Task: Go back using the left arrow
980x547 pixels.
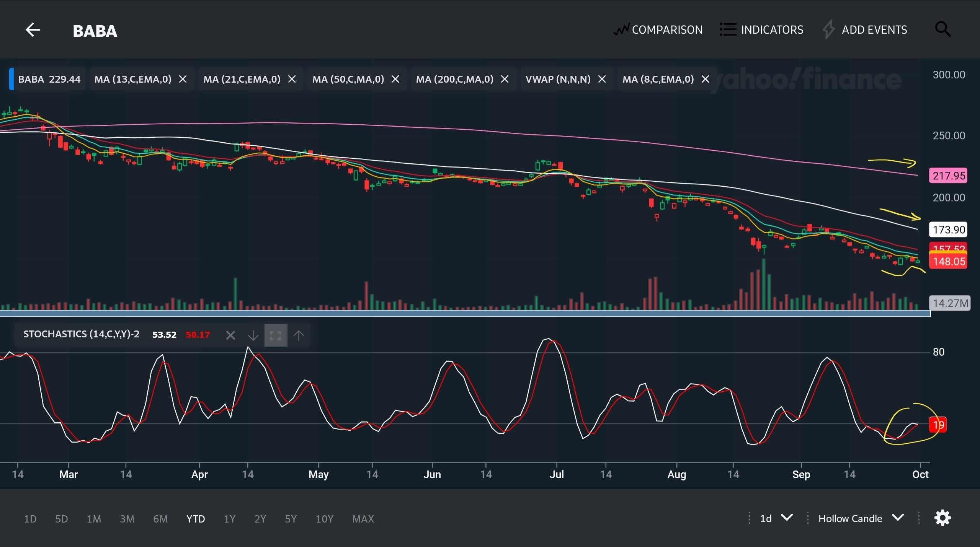Action: pyautogui.click(x=33, y=29)
